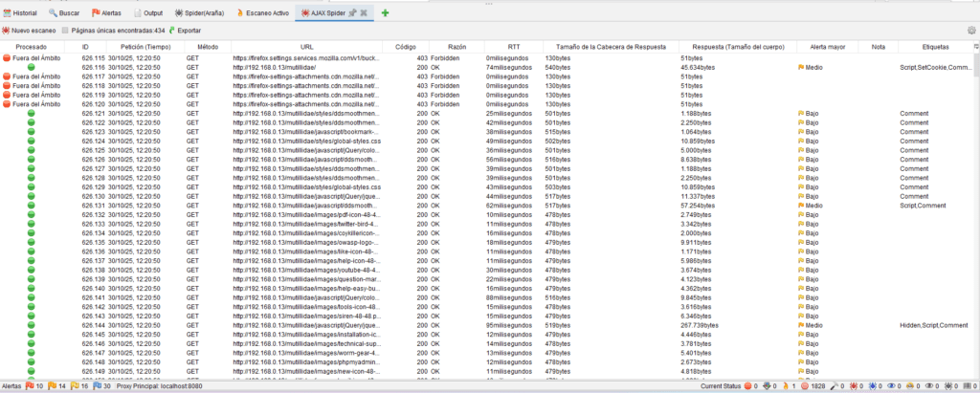Image resolution: width=980 pixels, height=393 pixels.
Task: Open table options gear icon
Action: tap(970, 31)
